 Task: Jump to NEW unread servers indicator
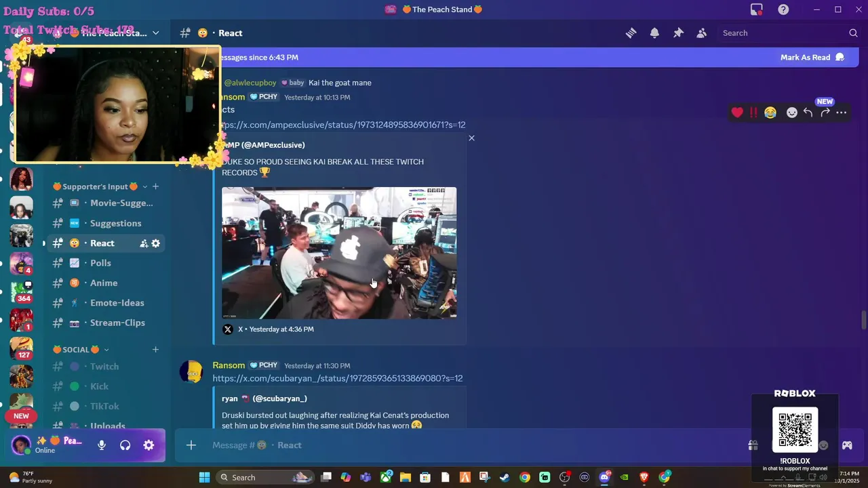point(21,416)
